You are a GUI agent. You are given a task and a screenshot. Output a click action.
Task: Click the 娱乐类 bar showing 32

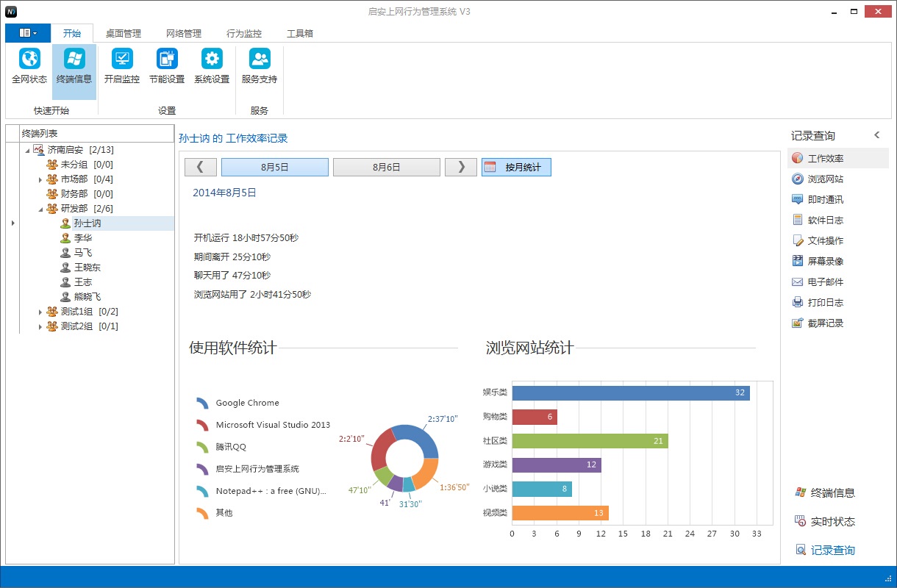pyautogui.click(x=631, y=392)
